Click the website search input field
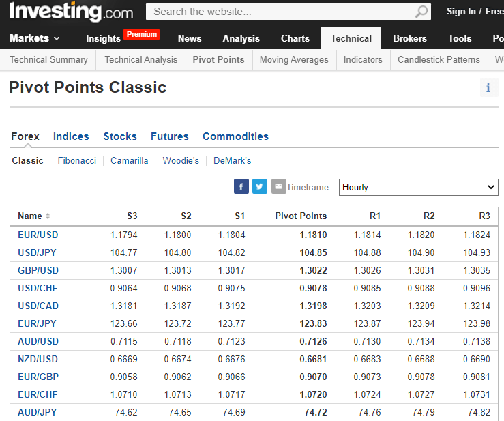This screenshot has width=504, height=421. pos(280,12)
